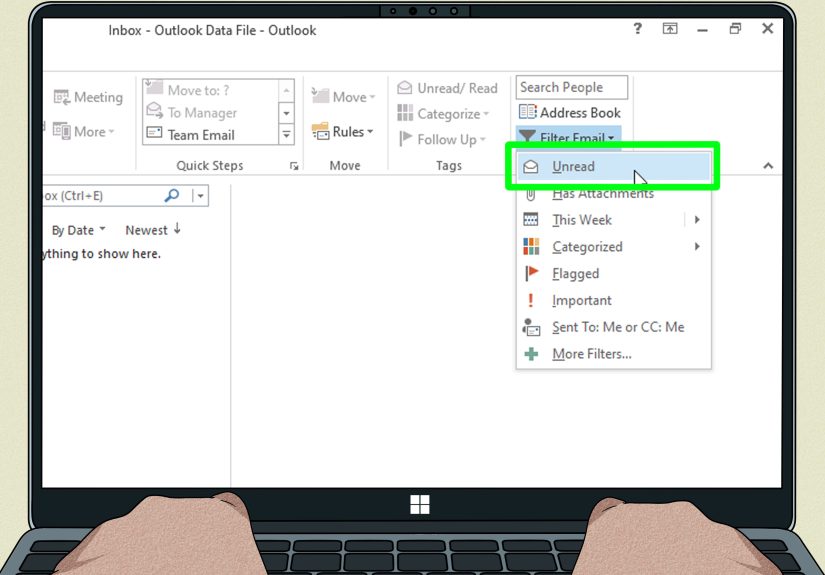Click the Categorized colored squares icon

pos(531,246)
